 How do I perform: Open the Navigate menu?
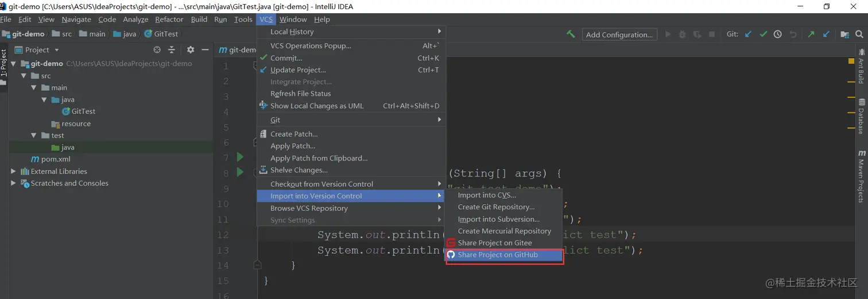[76, 19]
